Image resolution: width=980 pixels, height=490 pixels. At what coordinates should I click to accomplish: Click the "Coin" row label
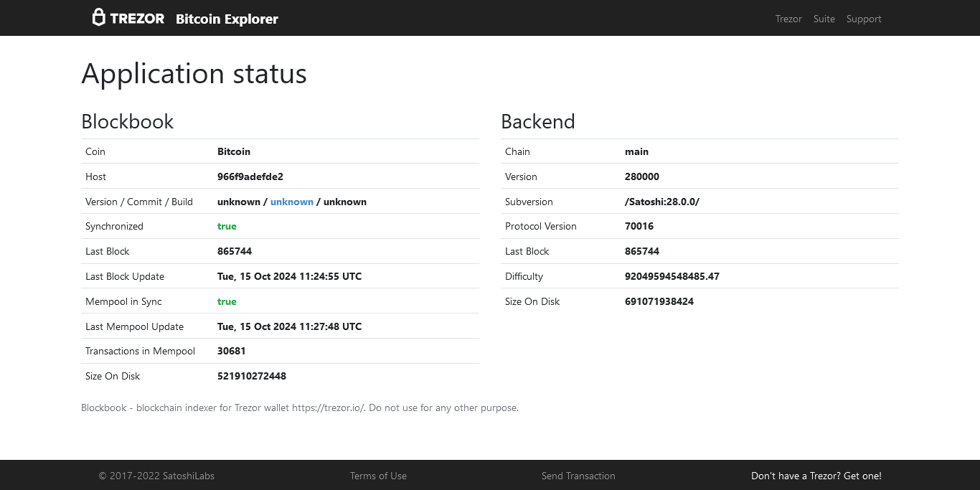95,151
